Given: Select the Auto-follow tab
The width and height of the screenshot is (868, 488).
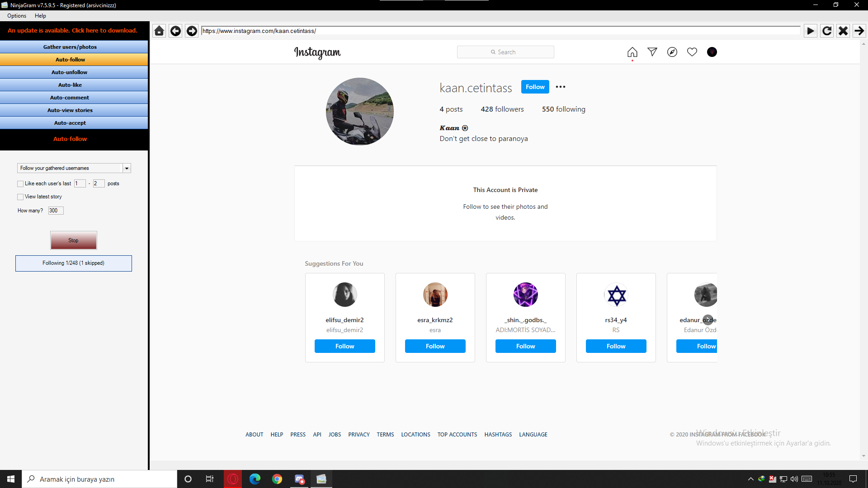Looking at the screenshot, I should tap(74, 60).
